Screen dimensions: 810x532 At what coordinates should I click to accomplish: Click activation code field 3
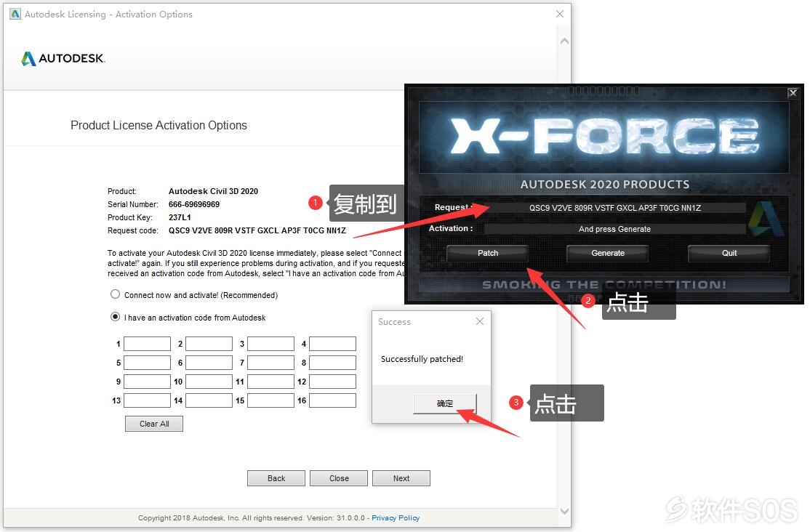[270, 344]
